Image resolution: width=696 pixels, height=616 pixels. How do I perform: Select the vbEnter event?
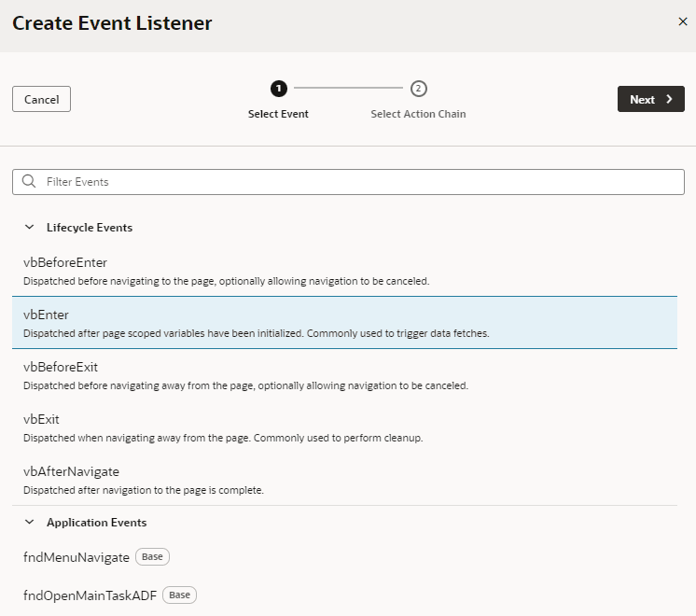coord(344,323)
